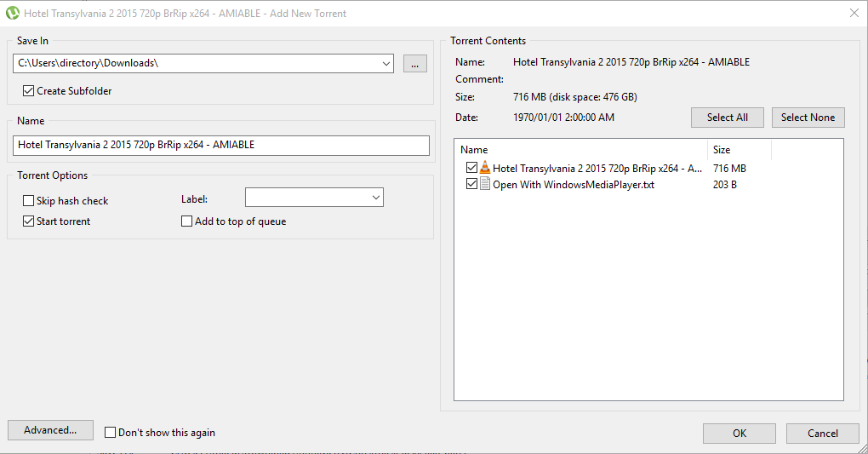
Task: Click the Select All button
Action: tap(728, 118)
